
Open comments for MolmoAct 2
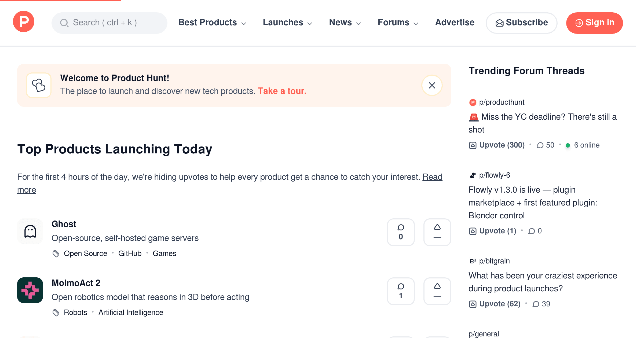(401, 291)
